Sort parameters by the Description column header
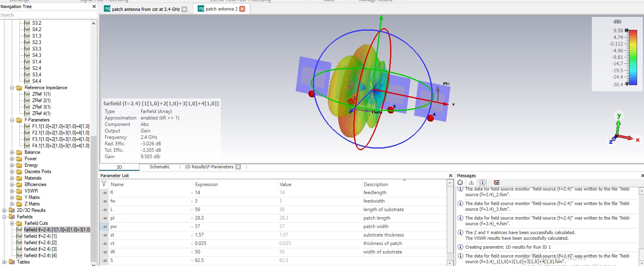The width and height of the screenshot is (644, 266). (376, 184)
